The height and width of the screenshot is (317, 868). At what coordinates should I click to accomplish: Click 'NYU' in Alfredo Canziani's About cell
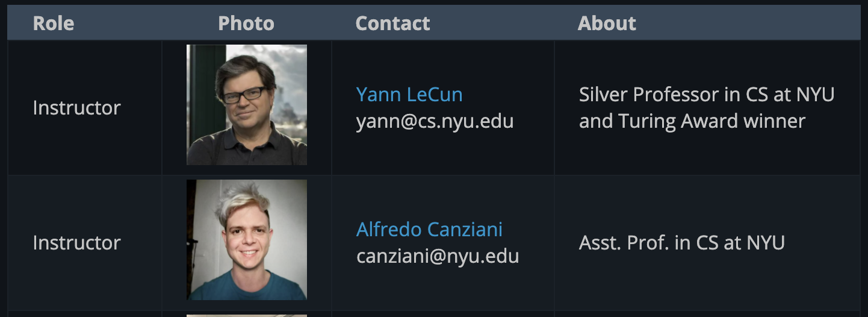(766, 243)
